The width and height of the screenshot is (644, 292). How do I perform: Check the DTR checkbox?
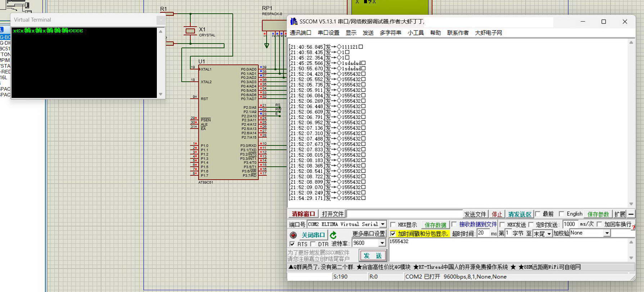coord(313,244)
